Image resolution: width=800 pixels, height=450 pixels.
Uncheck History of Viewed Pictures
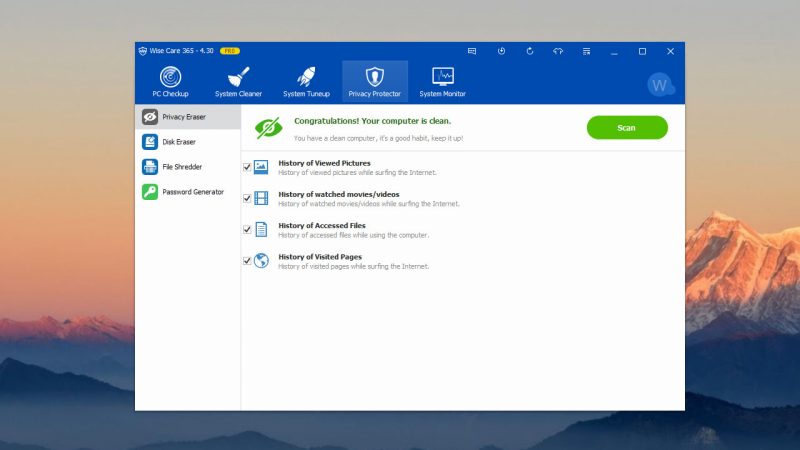coord(247,167)
